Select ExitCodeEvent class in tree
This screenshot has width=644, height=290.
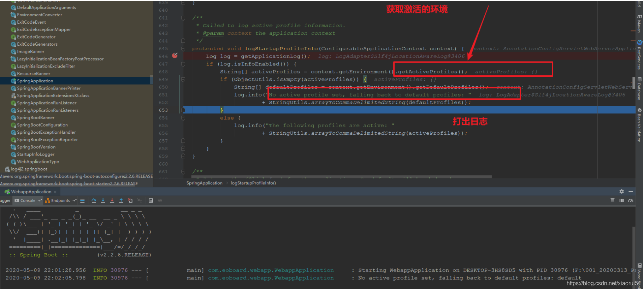(x=31, y=22)
